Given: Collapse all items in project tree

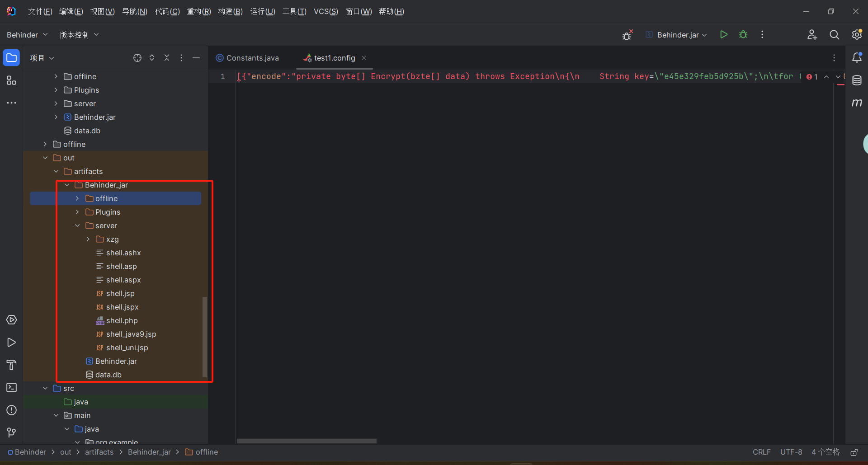Looking at the screenshot, I should (167, 58).
